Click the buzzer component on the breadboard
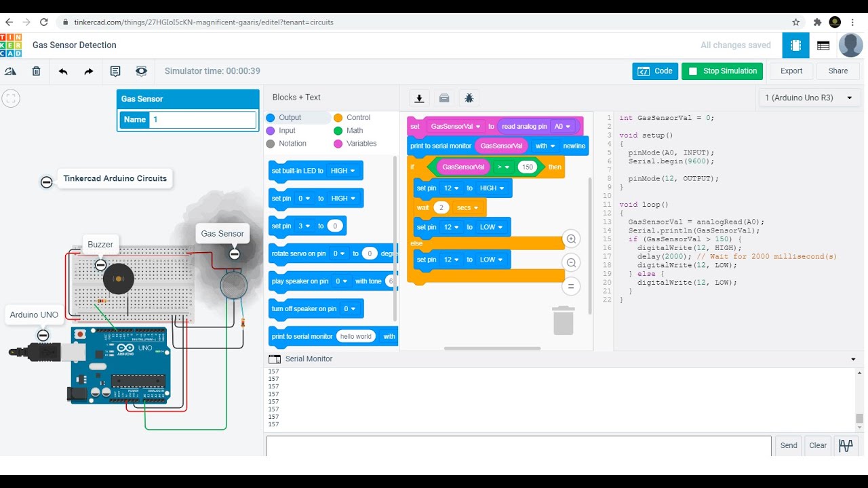This screenshot has width=868, height=488. tap(119, 279)
